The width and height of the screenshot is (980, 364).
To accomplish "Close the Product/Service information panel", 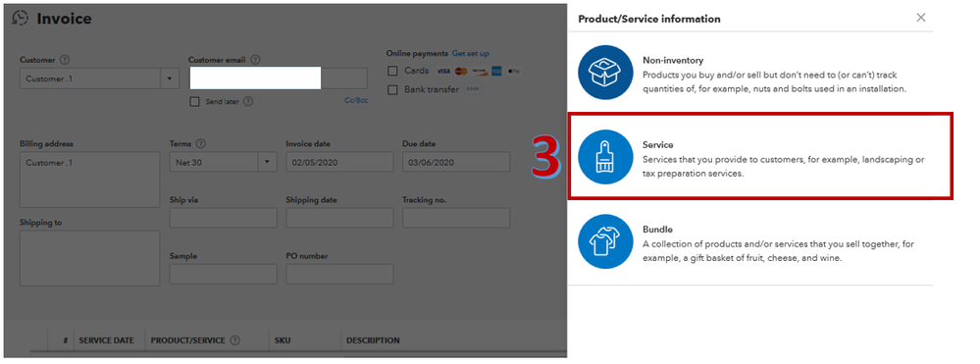I will click(920, 18).
